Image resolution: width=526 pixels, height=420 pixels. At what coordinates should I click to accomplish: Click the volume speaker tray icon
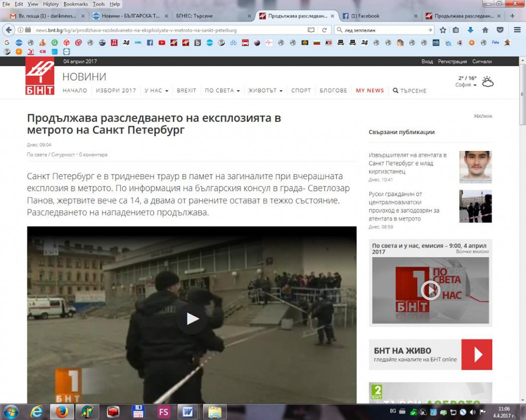(x=473, y=412)
